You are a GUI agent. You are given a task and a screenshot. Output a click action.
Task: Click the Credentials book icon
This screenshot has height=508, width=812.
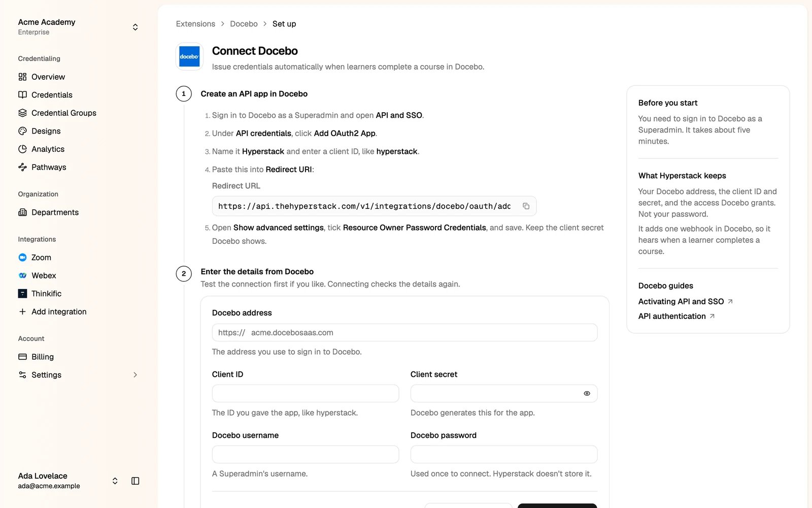click(22, 95)
